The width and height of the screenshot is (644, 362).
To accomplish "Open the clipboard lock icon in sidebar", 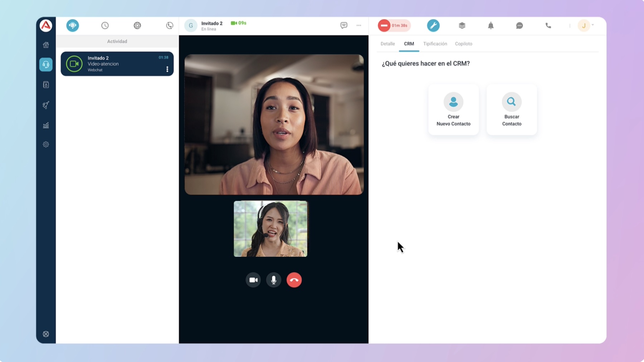I will click(46, 85).
